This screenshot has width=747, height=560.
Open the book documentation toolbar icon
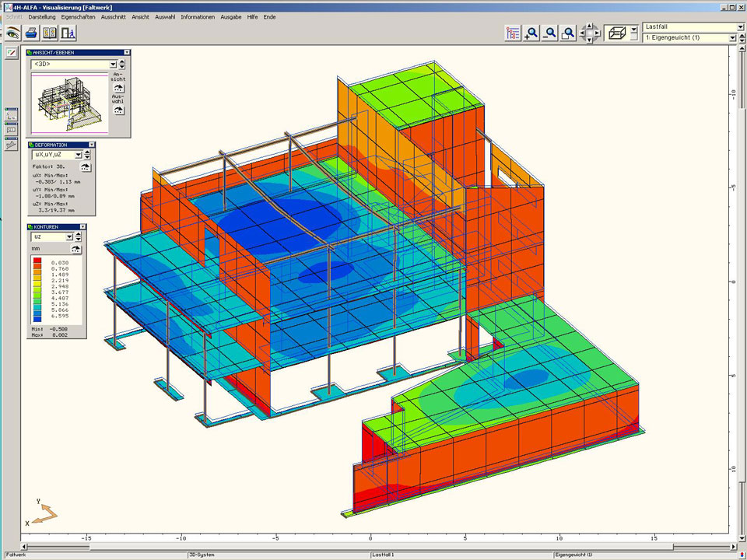(x=50, y=33)
